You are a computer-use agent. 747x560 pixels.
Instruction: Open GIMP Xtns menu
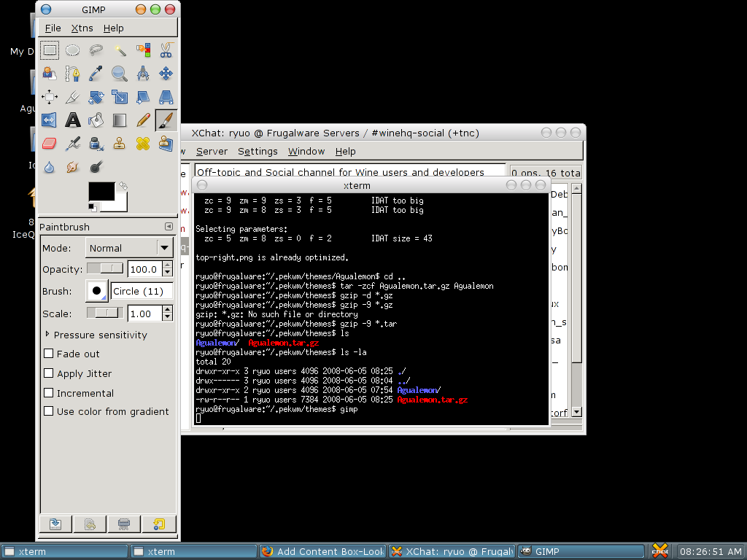coord(82,28)
